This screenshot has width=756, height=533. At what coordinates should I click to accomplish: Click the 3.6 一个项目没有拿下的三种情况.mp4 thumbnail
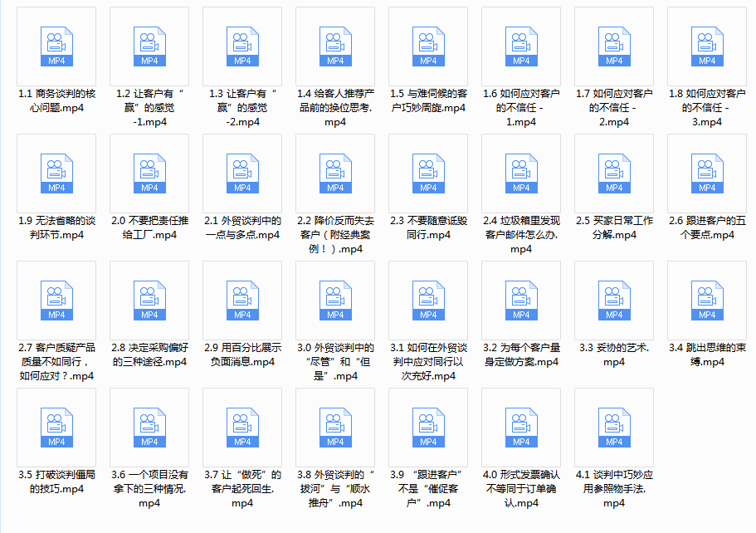coord(149,428)
